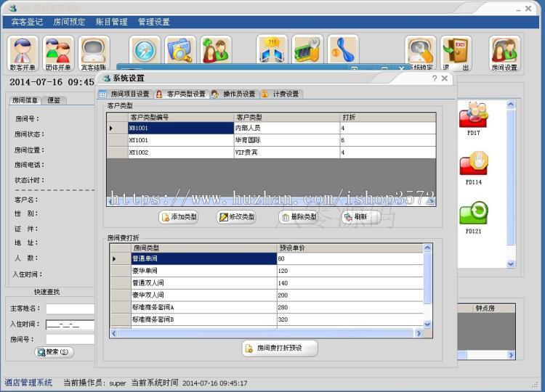Switch to 计费设置 tab
This screenshot has height=392, width=545.
[281, 94]
